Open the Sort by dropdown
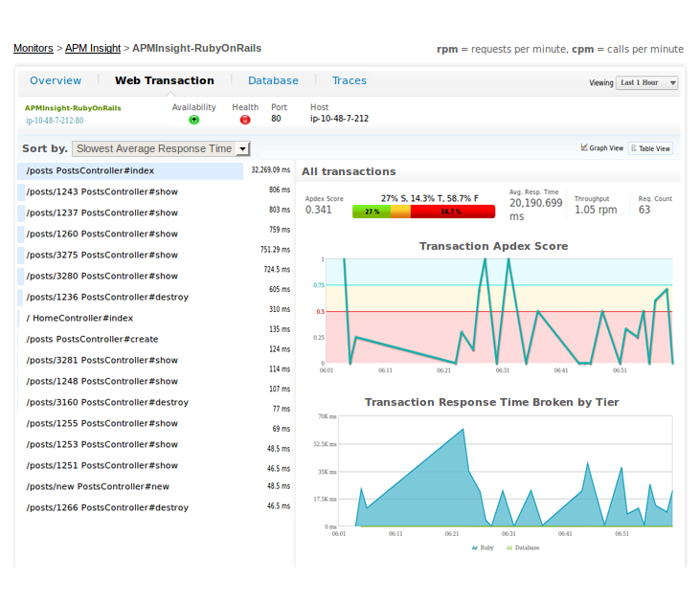This screenshot has width=700, height=603. [161, 148]
